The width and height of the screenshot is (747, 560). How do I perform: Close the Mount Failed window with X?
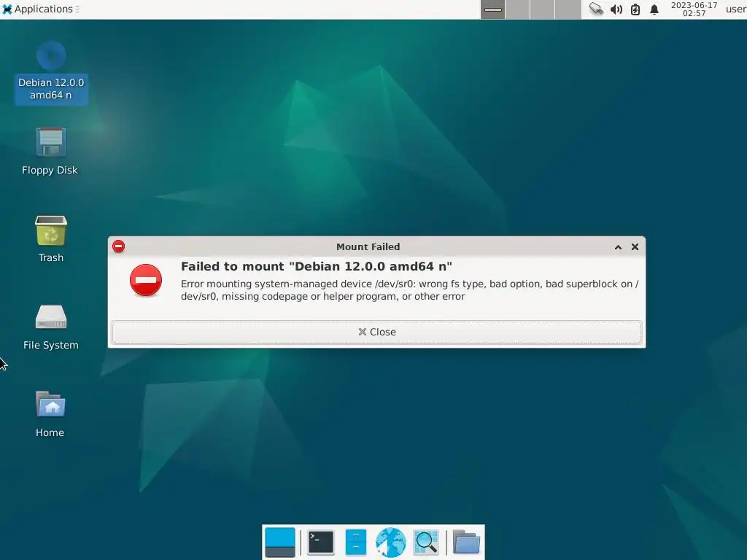coord(635,246)
